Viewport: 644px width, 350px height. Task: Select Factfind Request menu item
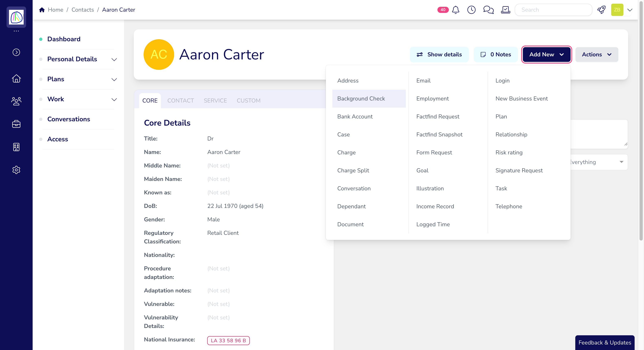point(448,117)
